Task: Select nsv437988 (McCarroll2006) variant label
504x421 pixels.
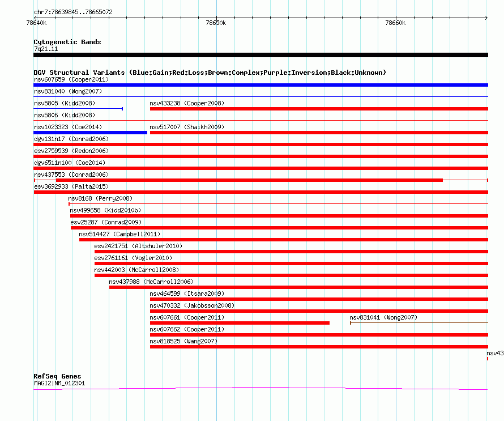Action: pyautogui.click(x=151, y=282)
